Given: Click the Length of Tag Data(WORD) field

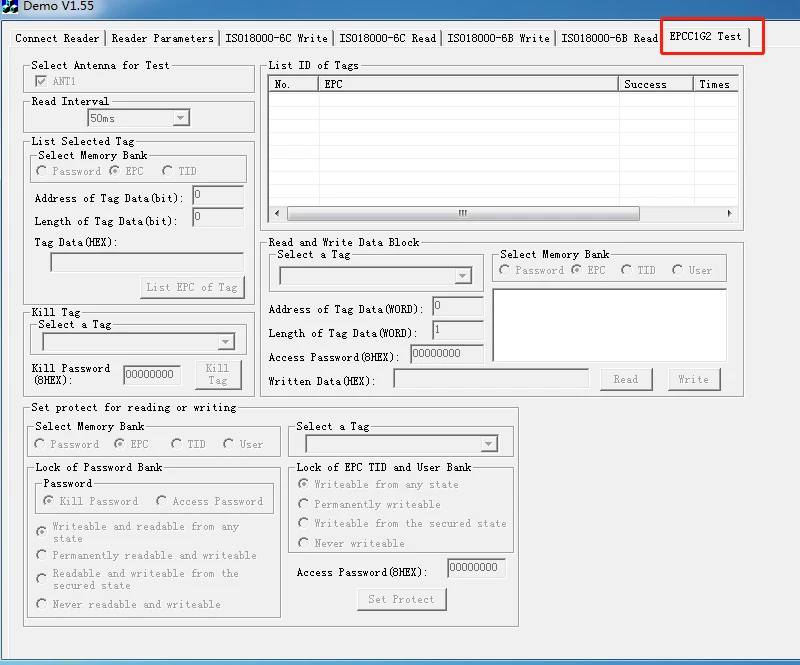Looking at the screenshot, I should [x=458, y=330].
